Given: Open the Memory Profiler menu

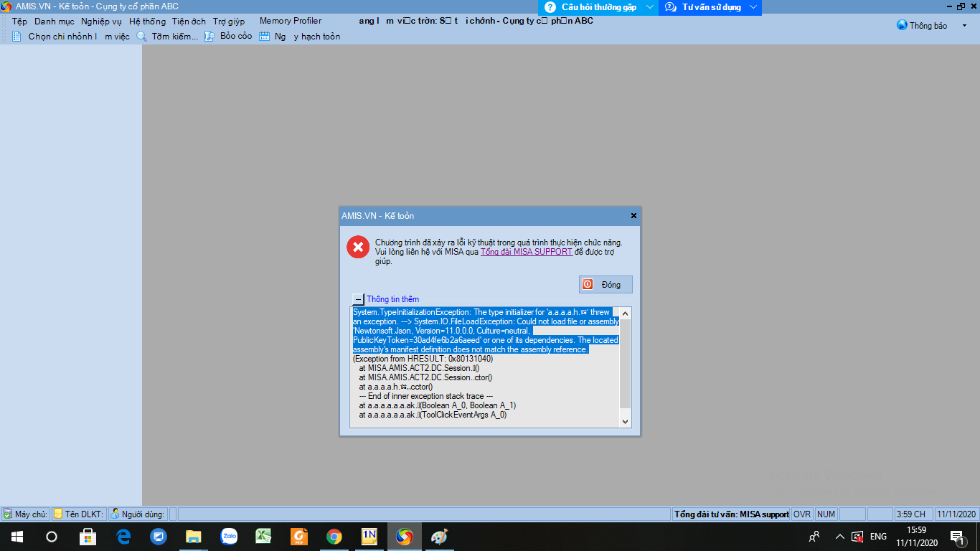Looking at the screenshot, I should click(291, 21).
